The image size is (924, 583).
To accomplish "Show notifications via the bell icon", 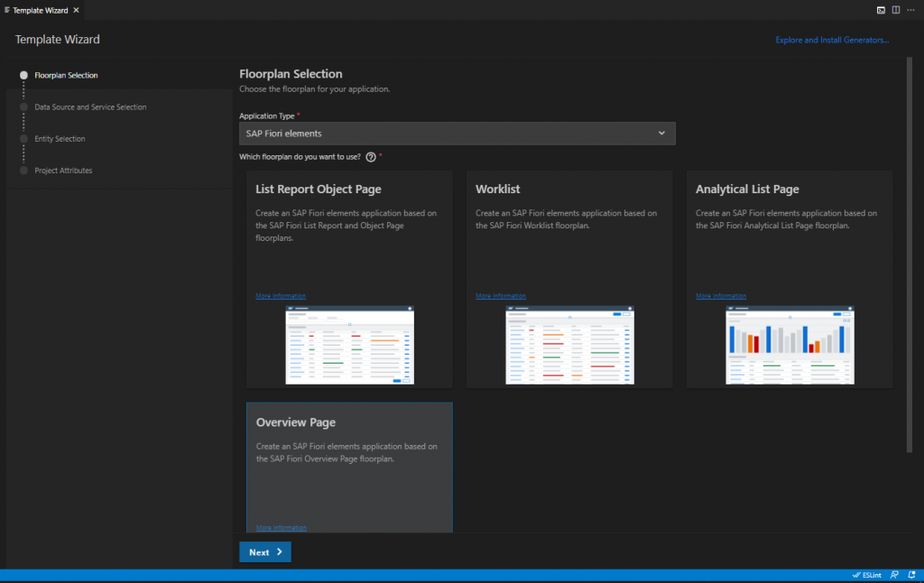I will pyautogui.click(x=911, y=575).
